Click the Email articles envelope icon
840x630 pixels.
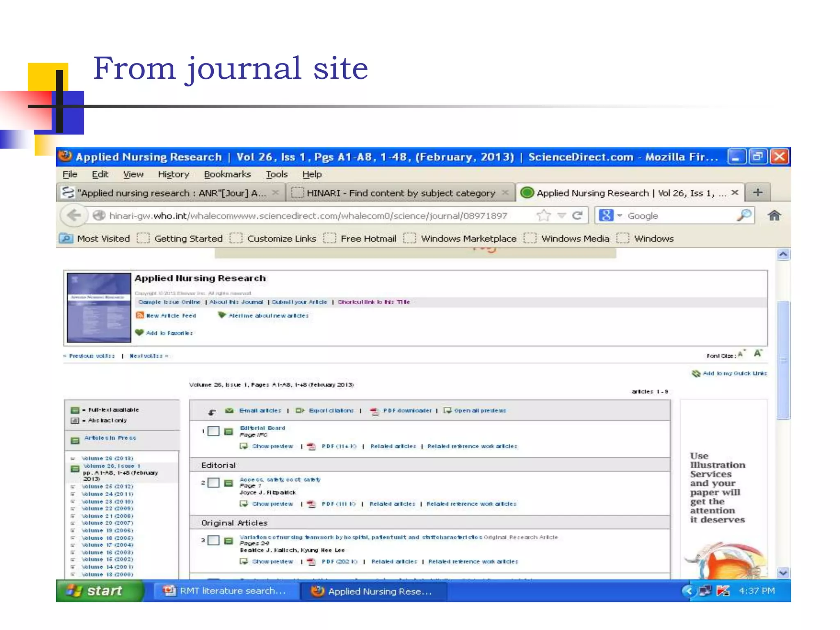pyautogui.click(x=229, y=411)
